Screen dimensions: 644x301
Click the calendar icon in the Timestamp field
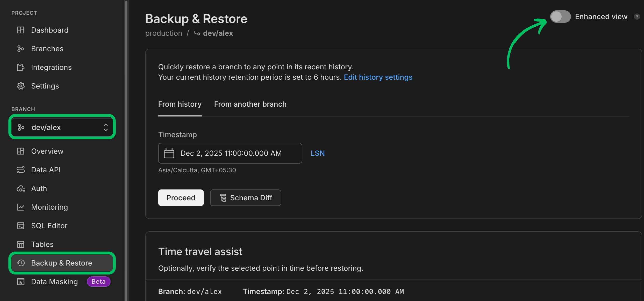169,153
